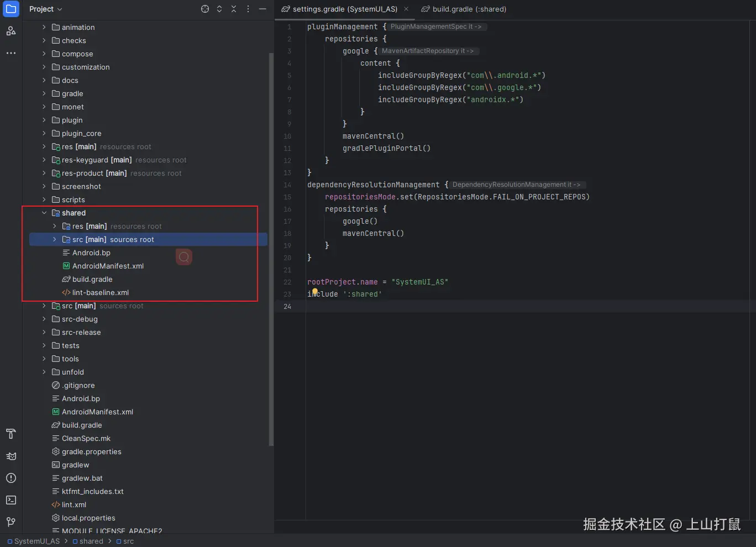Screen dimensions: 756x547
Task: Open the gradlew.bat file
Action: [82, 478]
